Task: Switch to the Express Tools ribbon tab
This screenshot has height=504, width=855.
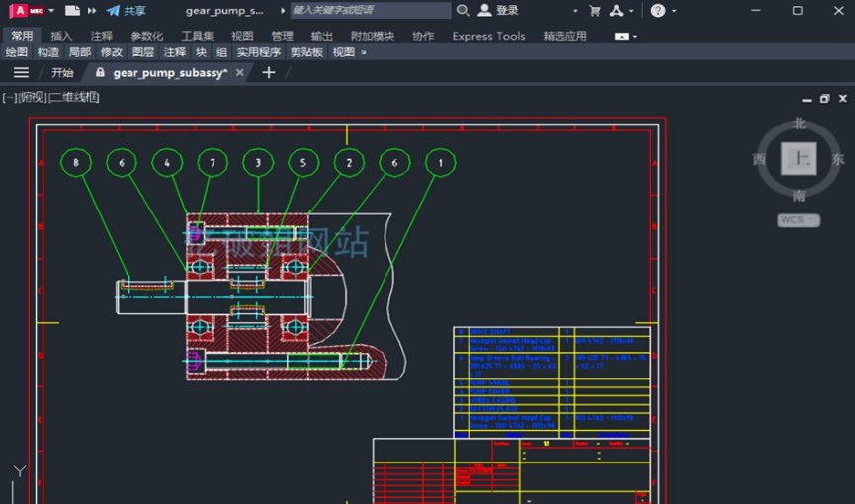Action: (x=488, y=36)
